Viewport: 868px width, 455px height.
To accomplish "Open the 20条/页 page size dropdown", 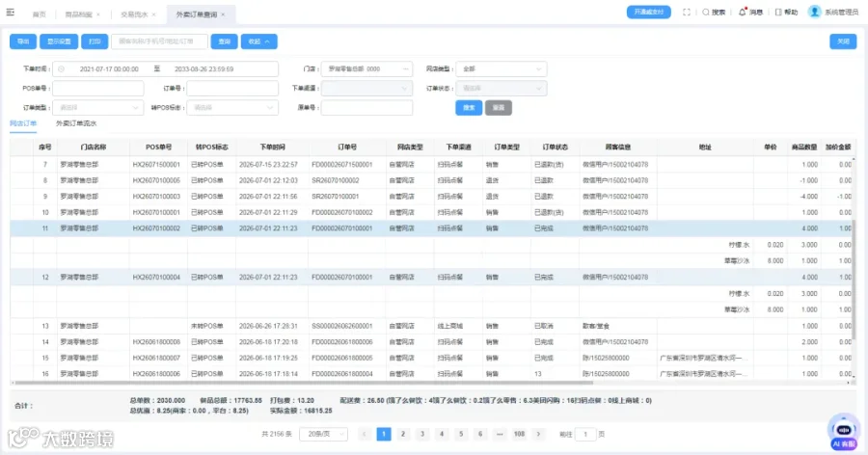I will [323, 434].
